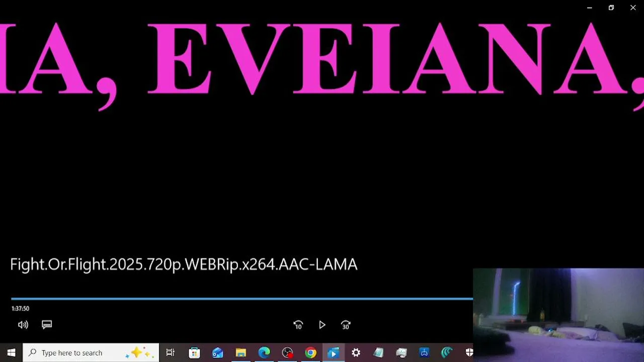Launch Google Chrome from the taskbar
The height and width of the screenshot is (362, 644).
coord(310,353)
